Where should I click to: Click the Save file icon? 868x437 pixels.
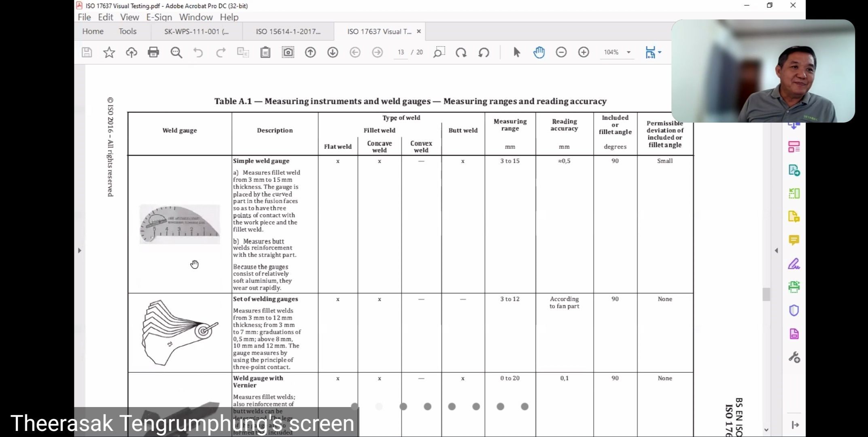pyautogui.click(x=87, y=52)
